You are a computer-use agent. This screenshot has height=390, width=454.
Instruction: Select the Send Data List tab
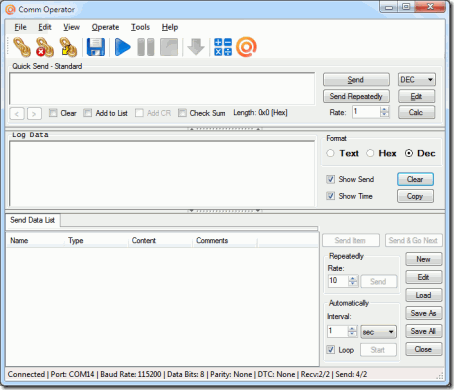[32, 220]
